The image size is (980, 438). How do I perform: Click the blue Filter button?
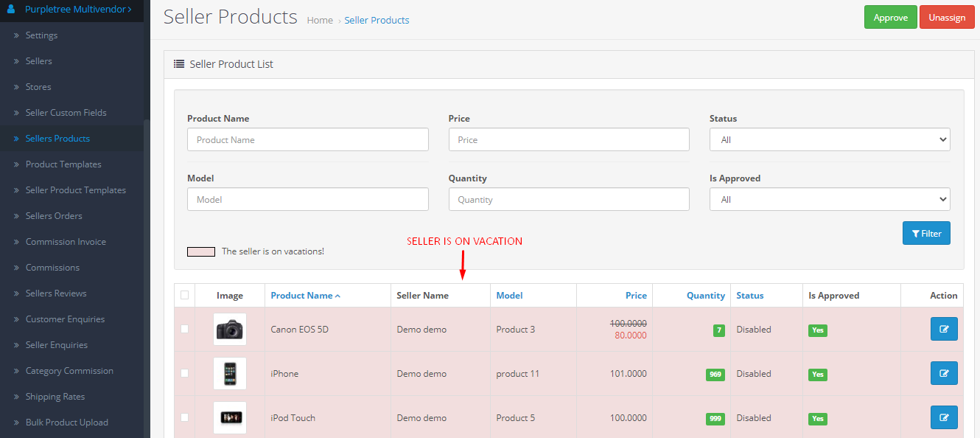[926, 233]
